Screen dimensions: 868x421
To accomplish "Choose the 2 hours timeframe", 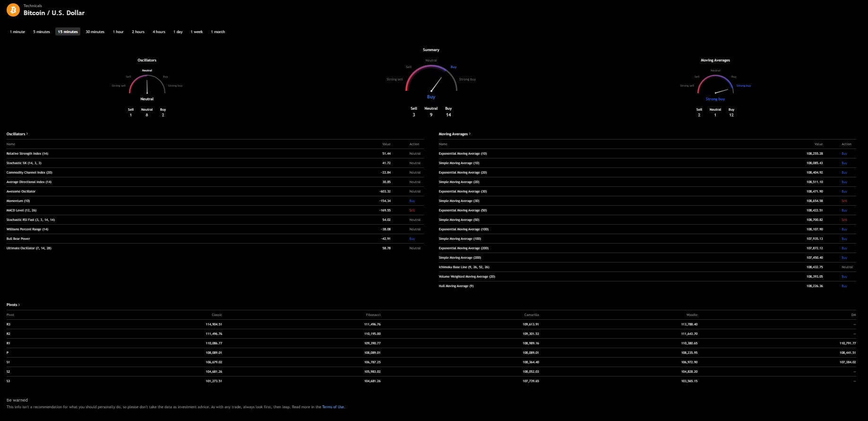I will click(138, 32).
